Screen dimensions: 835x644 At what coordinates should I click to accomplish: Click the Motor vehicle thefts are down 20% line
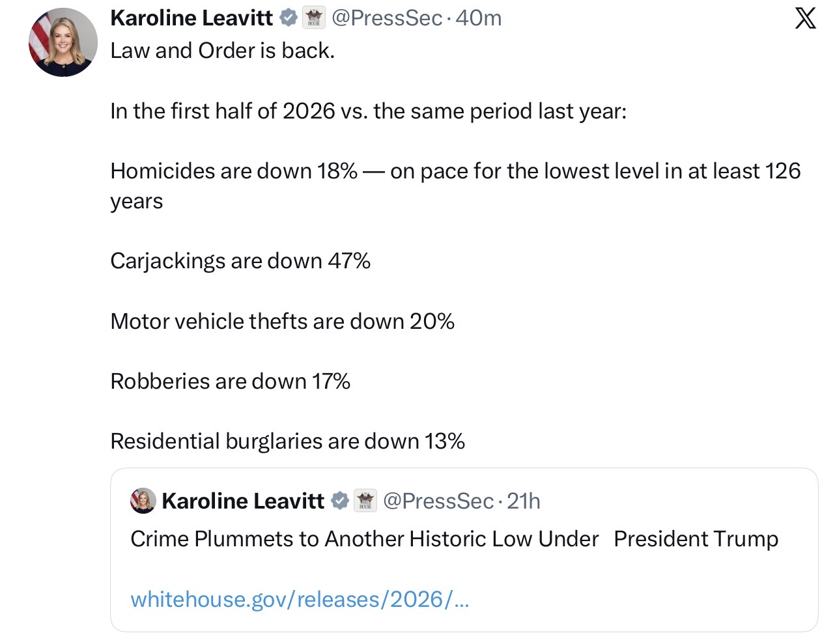tap(283, 321)
